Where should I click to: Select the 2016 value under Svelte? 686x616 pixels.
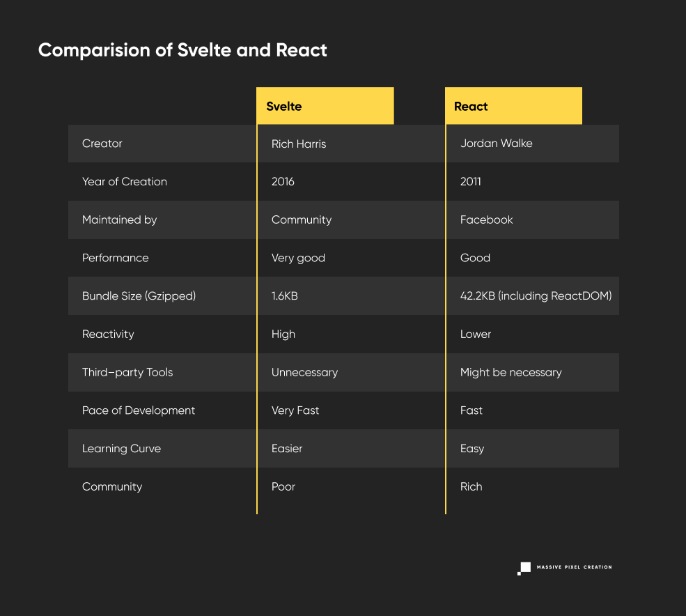pyautogui.click(x=281, y=181)
